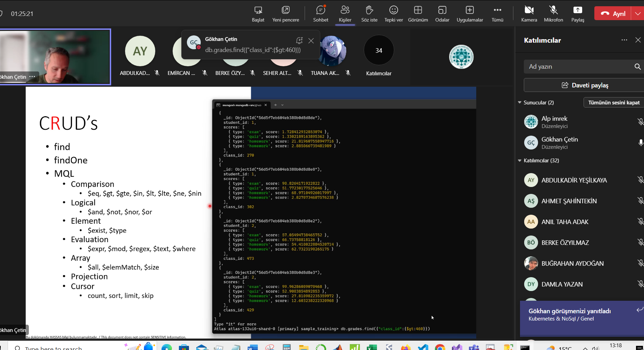Viewport: 644px width, 350px height.
Task: Add a new terminal tab with plus
Action: [x=275, y=105]
